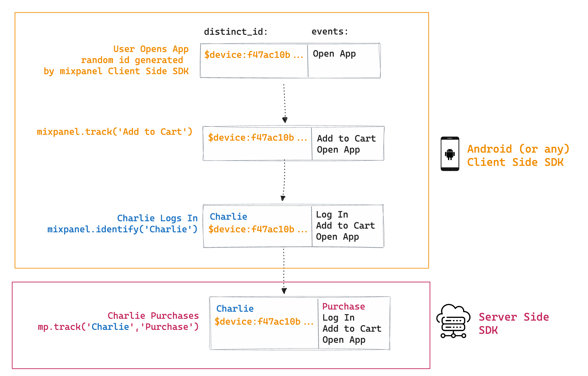Select $device id beside mixpanel.track('Add to Cart')
Viewport: 588px width, 376px height.
[x=258, y=138]
